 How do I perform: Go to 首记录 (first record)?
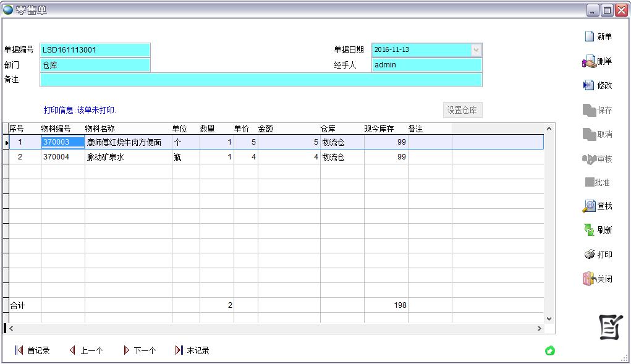(x=32, y=350)
